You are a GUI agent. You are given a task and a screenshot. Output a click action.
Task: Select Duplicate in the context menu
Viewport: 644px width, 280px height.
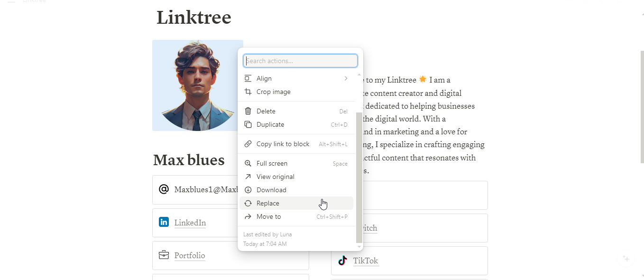(x=296, y=124)
